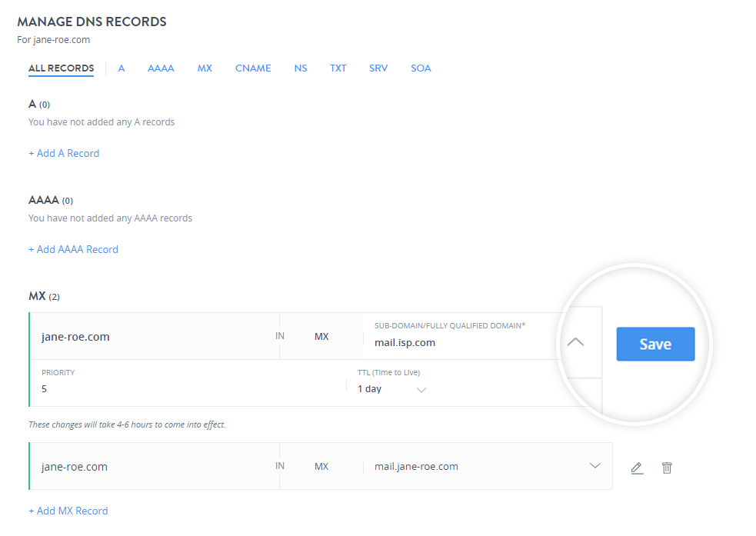The width and height of the screenshot is (756, 536).
Task: Click the Add AAAA Record link
Action: tap(73, 249)
